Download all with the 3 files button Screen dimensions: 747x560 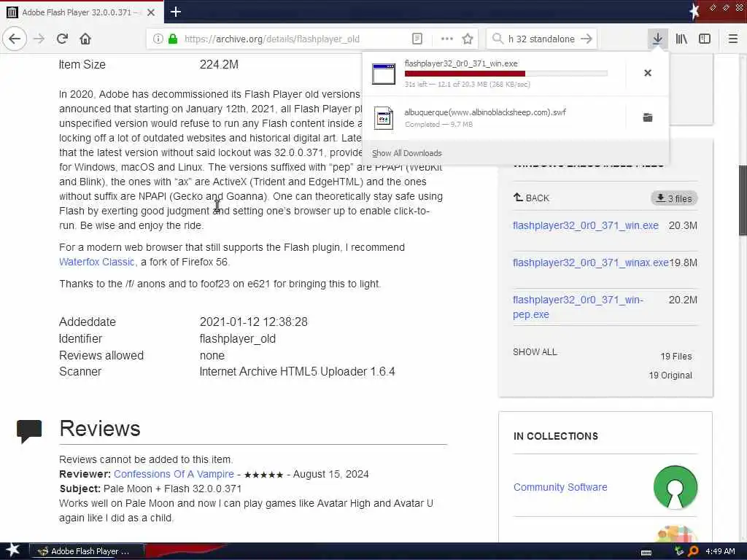pyautogui.click(x=674, y=198)
